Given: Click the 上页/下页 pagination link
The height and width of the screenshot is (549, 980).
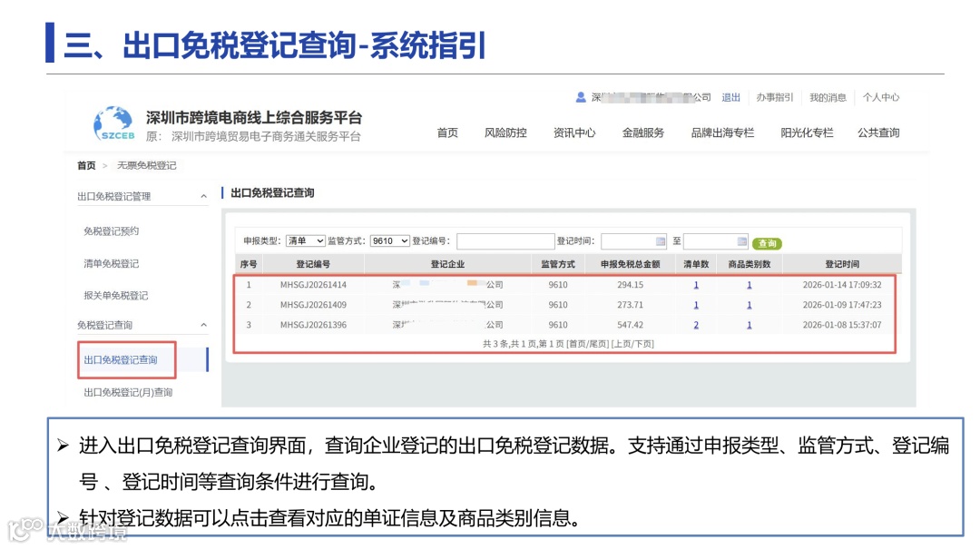Looking at the screenshot, I should point(632,344).
